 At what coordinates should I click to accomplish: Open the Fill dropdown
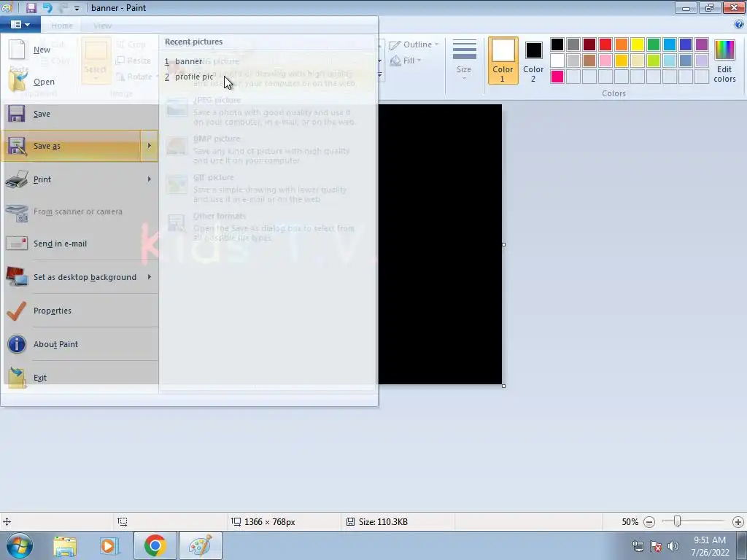tap(406, 61)
